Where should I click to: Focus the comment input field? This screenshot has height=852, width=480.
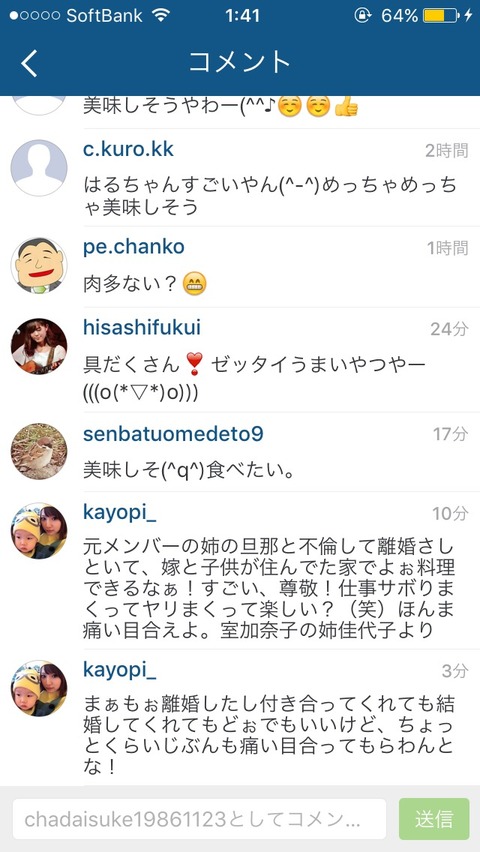pos(200,819)
